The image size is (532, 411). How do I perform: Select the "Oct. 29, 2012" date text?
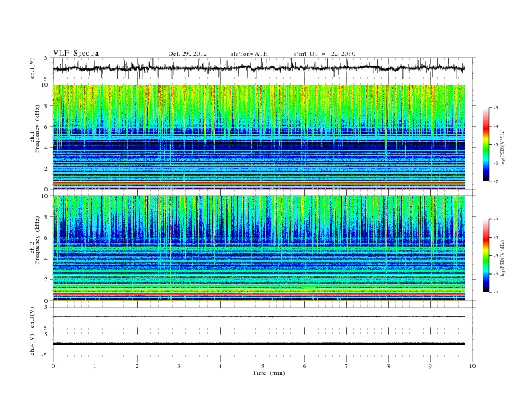coord(187,54)
